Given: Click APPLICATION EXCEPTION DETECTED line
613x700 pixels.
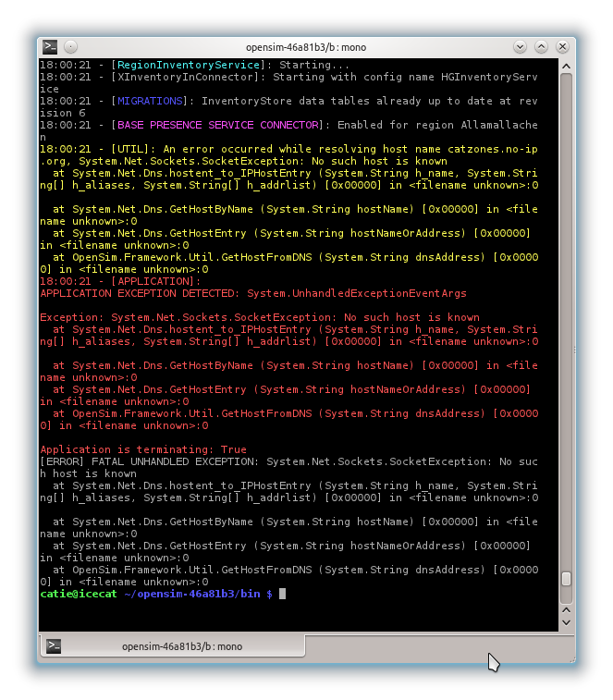Looking at the screenshot, I should pyautogui.click(x=253, y=293).
